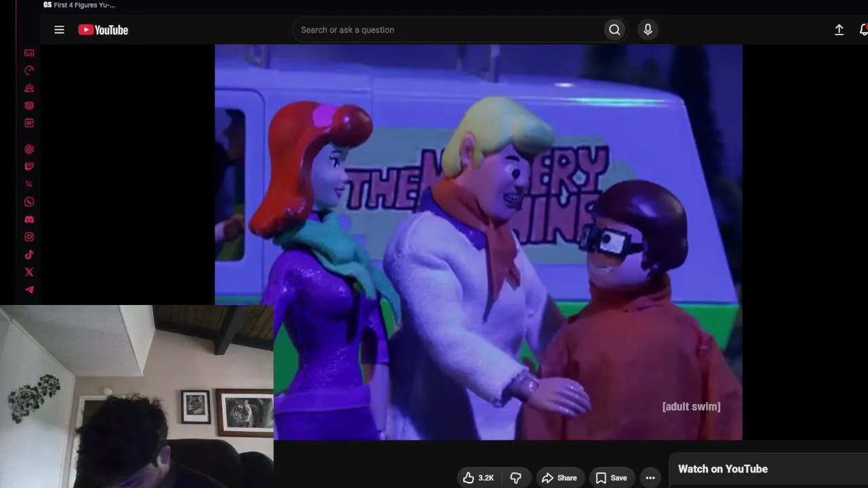Screen dimensions: 868x488
Task: Like the video showing 3.2K likes
Action: click(479, 478)
